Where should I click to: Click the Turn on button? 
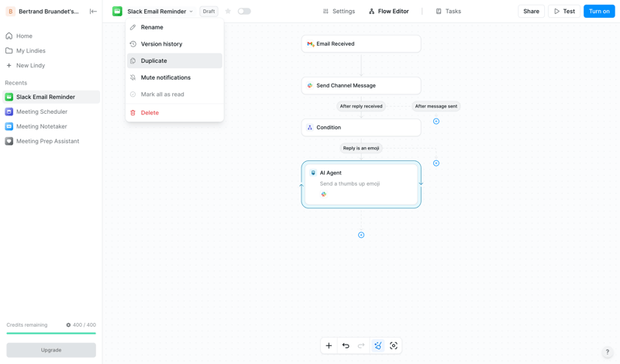pos(599,12)
